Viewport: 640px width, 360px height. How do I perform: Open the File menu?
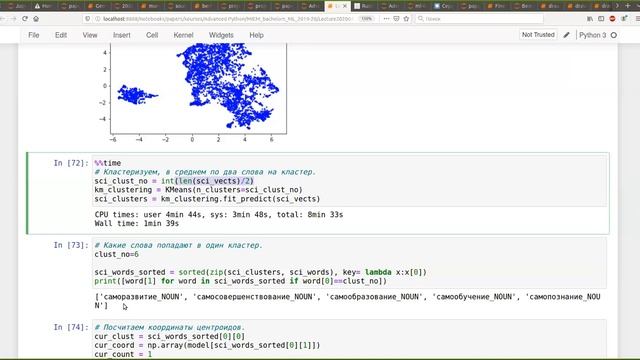click(34, 35)
